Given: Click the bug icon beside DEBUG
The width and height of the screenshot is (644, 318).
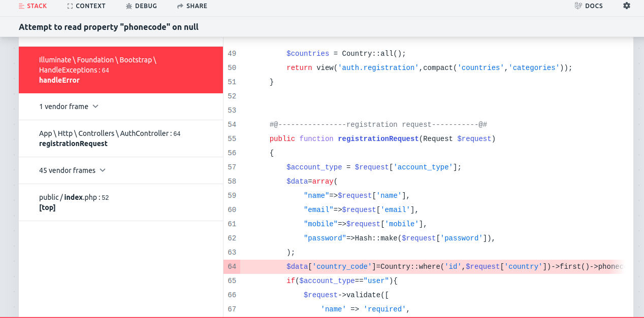Looking at the screenshot, I should click(129, 6).
